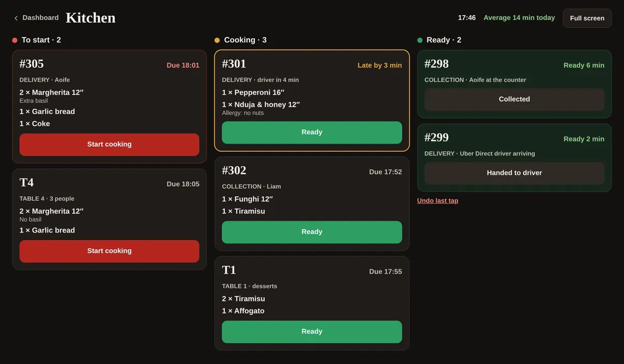624x364 pixels.
Task: Start cooking Table T4 order
Action: click(109, 251)
